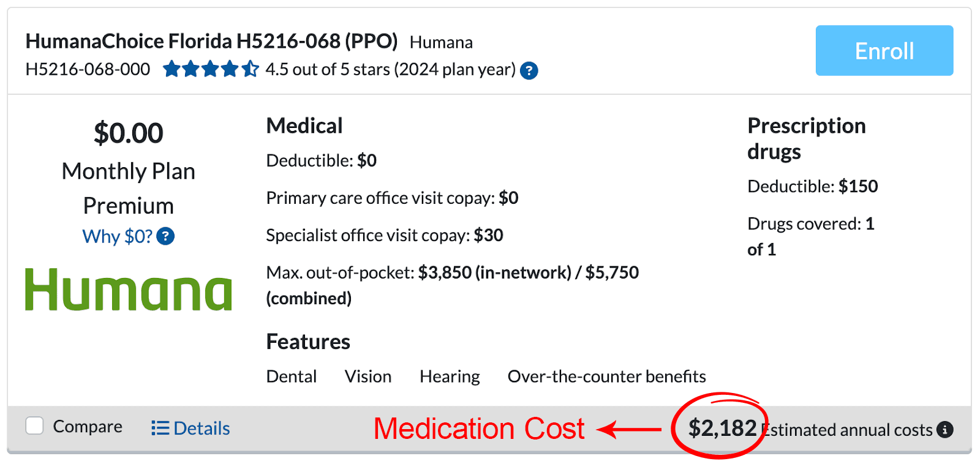Select the Dental feature label
This screenshot has width=980, height=464.
click(291, 376)
